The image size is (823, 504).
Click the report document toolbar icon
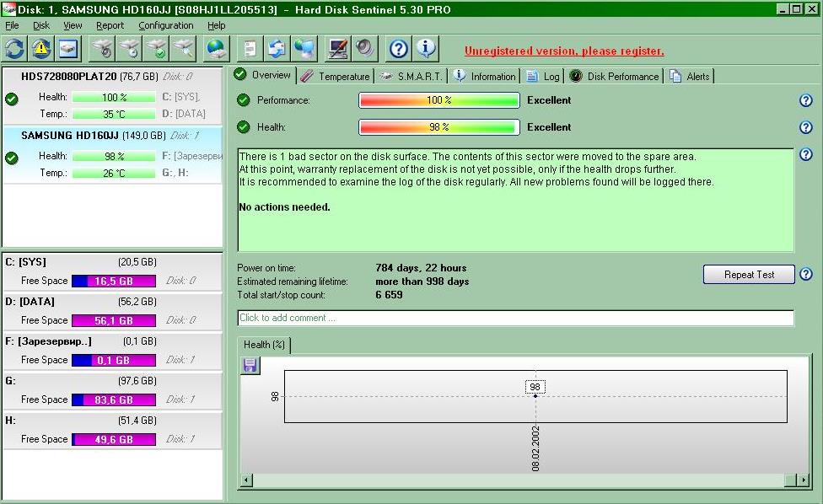tap(250, 49)
